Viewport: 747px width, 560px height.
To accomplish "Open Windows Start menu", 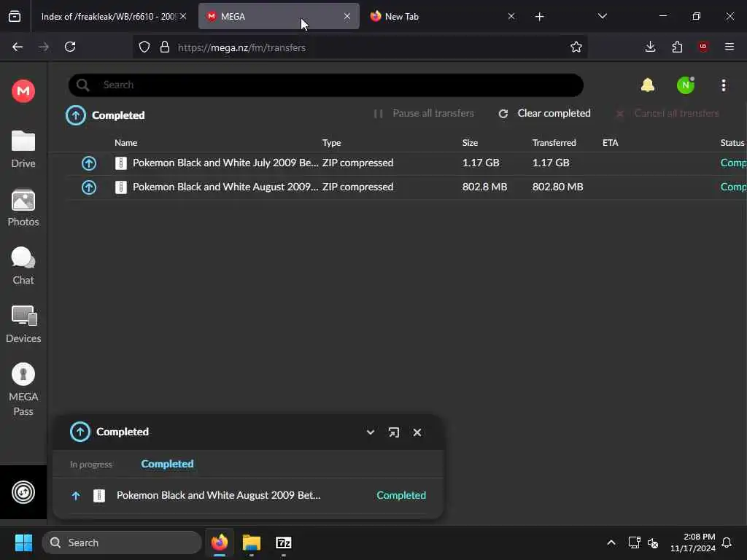I will pos(23,542).
